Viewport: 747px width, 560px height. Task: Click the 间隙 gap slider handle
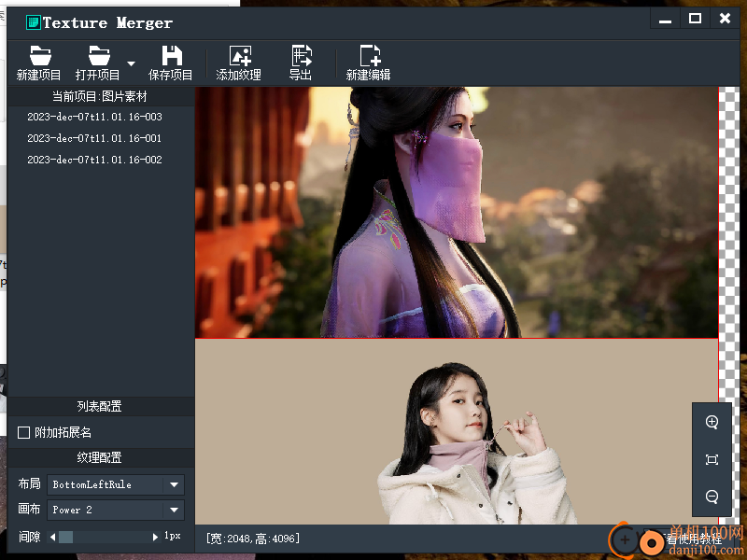[x=65, y=538]
